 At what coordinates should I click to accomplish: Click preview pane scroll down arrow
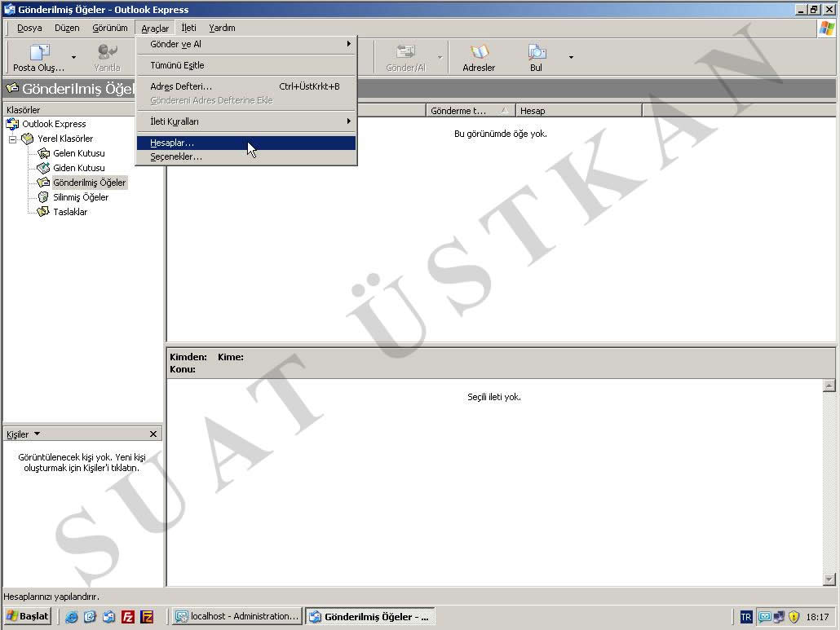829,579
